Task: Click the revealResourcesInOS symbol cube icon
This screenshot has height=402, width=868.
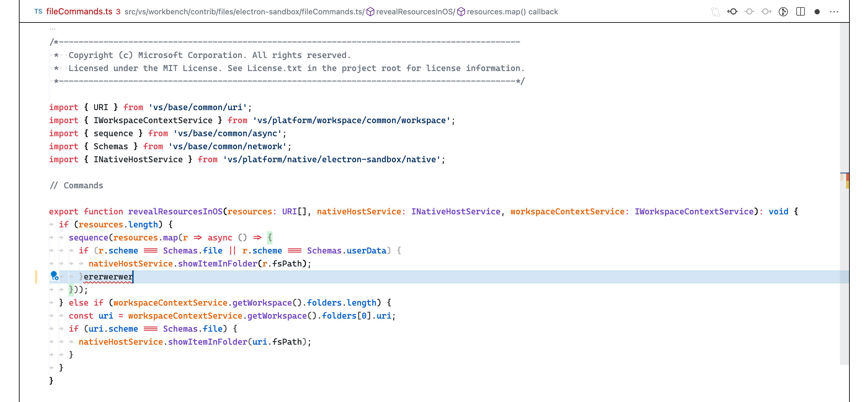Action: (x=370, y=11)
